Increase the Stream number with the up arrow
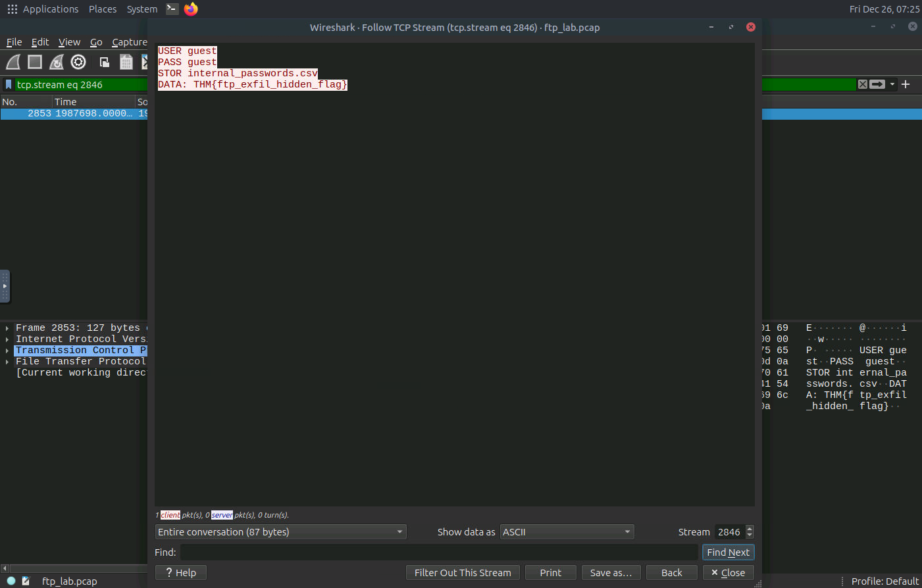 750,529
